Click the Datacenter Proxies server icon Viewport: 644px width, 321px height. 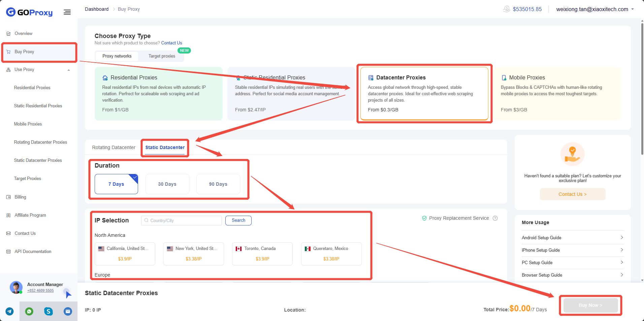(x=371, y=78)
